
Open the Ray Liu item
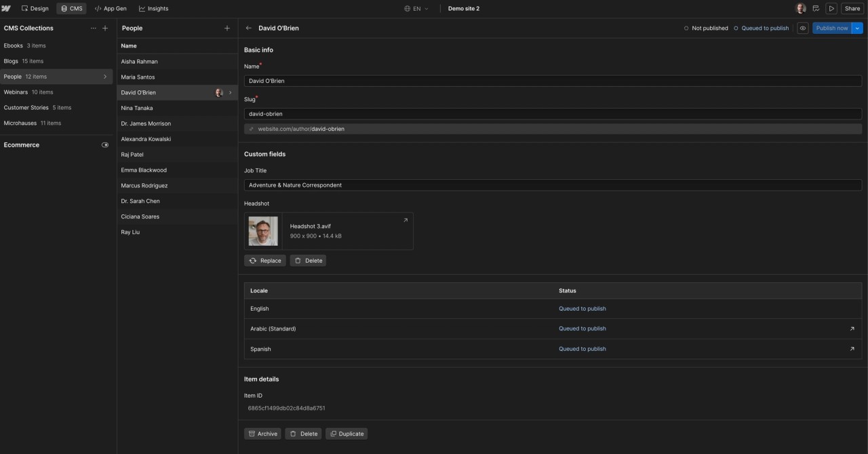[x=177, y=232]
